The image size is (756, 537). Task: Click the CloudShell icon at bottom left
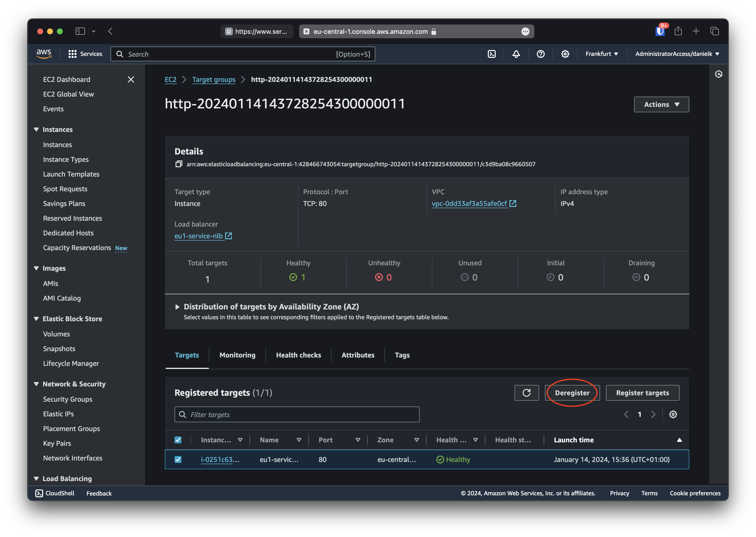(x=39, y=493)
